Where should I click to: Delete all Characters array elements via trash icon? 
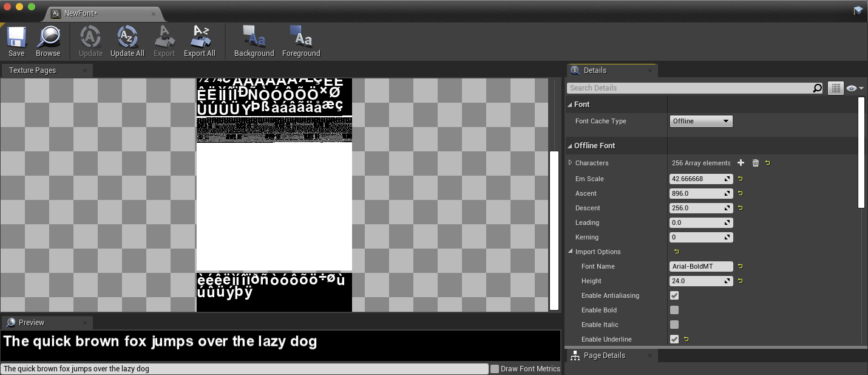point(755,163)
